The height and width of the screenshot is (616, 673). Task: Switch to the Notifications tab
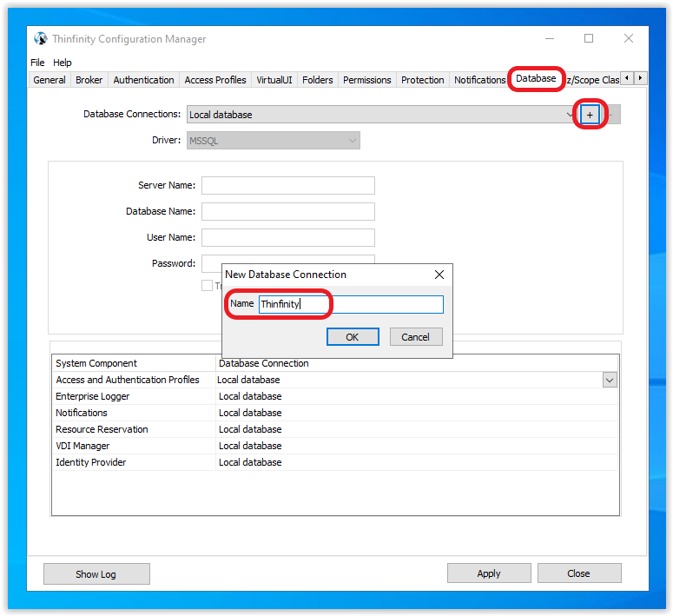[x=479, y=80]
